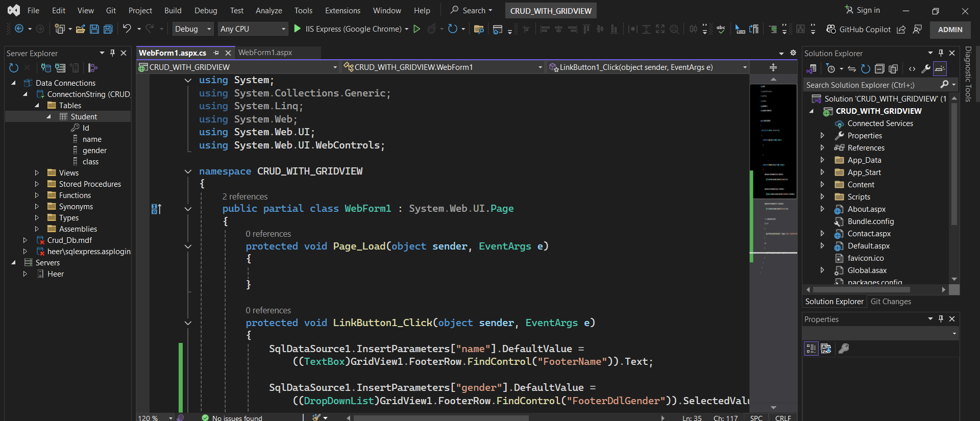
Task: Expand Stored Procedures folder node
Action: pos(37,184)
